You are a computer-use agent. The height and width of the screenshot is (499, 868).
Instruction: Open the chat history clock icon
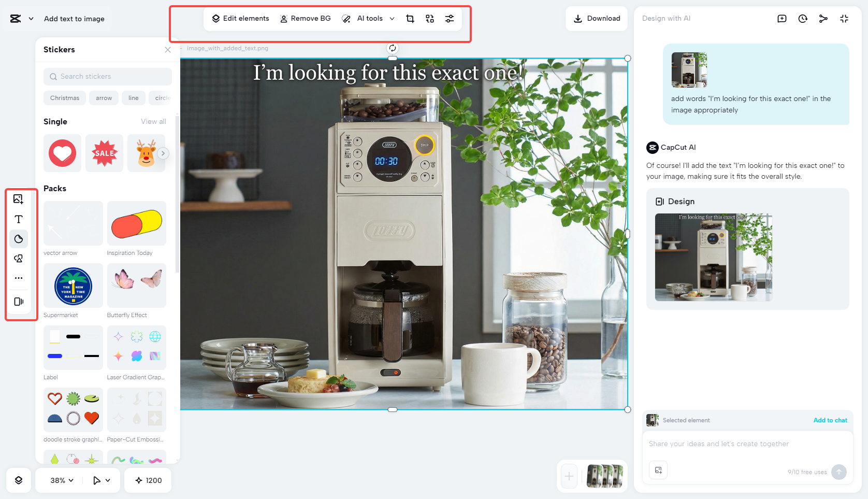(x=803, y=19)
